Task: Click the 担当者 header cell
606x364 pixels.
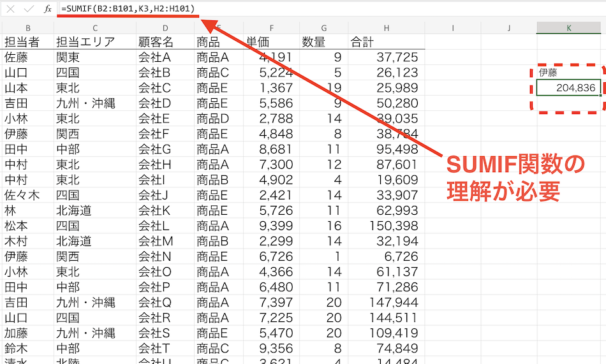Action: coord(28,41)
